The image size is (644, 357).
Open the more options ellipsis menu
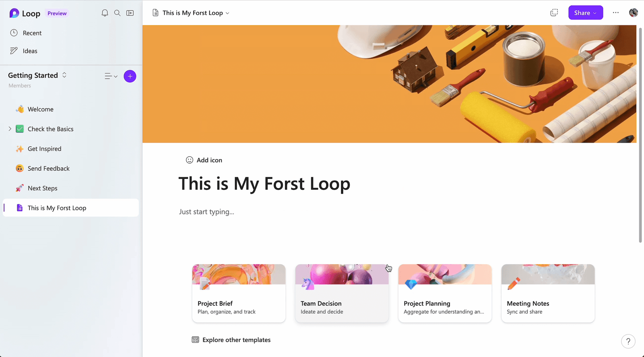(x=616, y=12)
